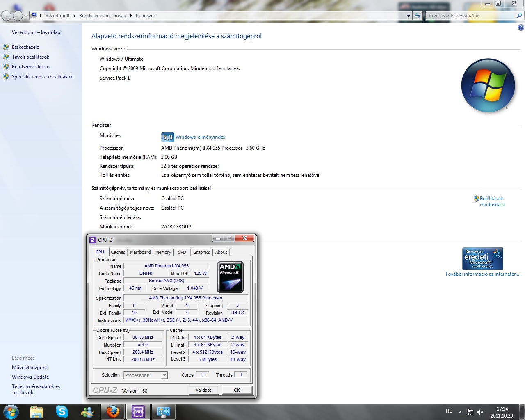Click shield icon next to Eszközkezelő
This screenshot has width=525, height=420.
(x=6, y=47)
